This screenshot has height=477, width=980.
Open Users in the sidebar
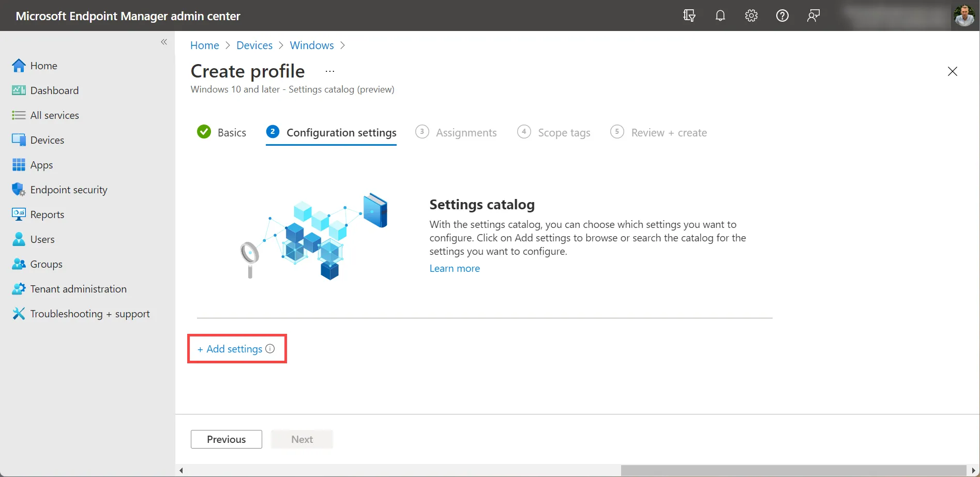point(33,239)
